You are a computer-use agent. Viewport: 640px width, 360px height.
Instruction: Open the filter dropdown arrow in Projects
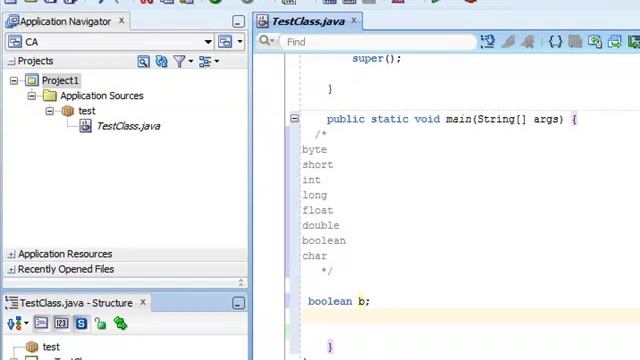tap(191, 62)
